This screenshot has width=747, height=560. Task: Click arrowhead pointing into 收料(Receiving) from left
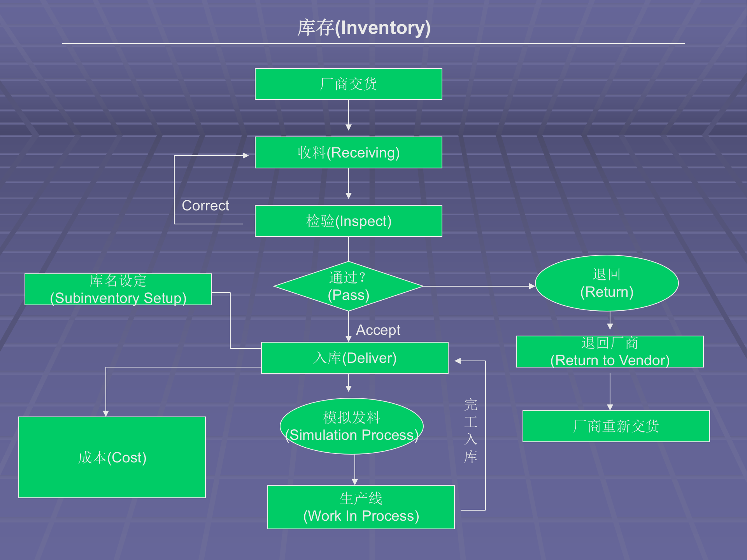[x=246, y=156]
